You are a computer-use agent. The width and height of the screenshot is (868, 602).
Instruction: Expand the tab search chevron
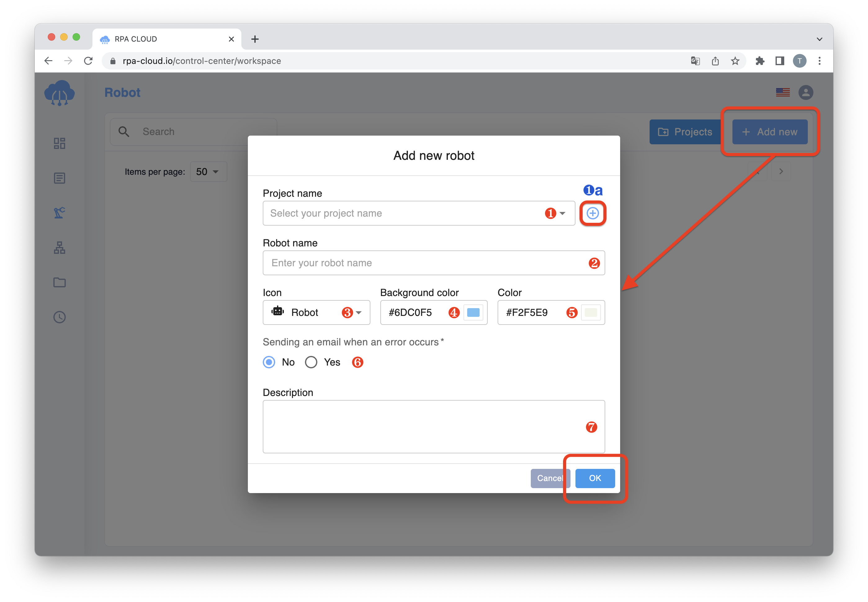pyautogui.click(x=819, y=39)
